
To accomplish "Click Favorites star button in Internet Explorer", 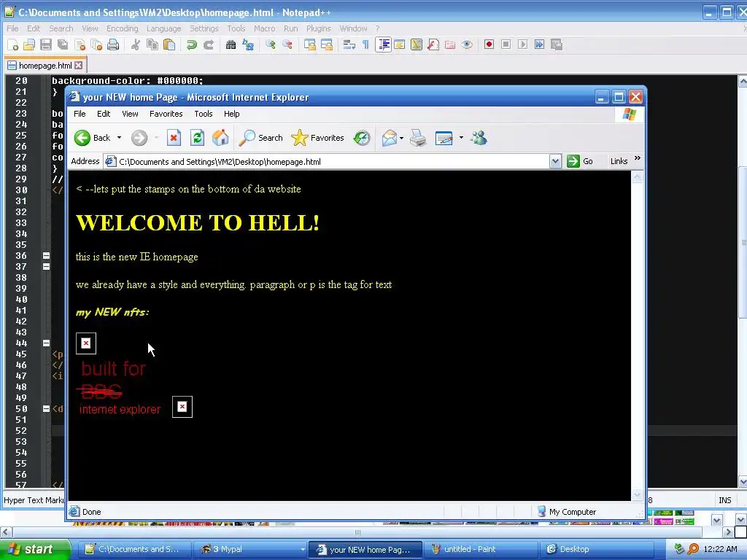I will pos(317,138).
